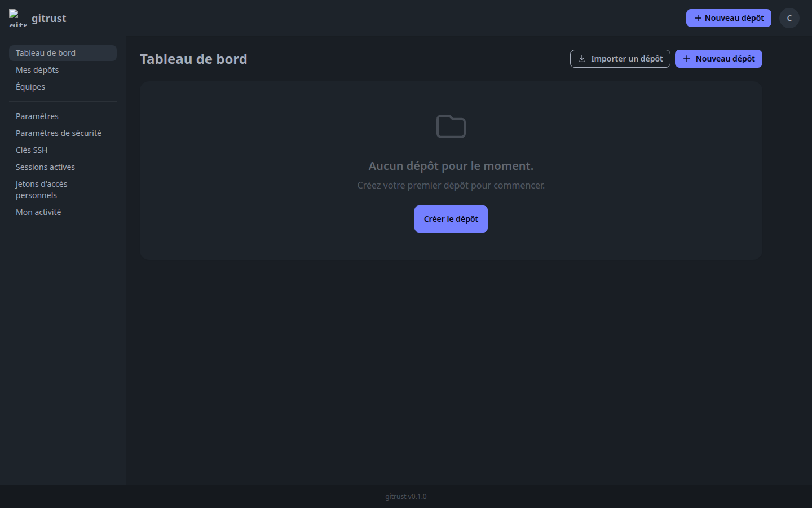The width and height of the screenshot is (812, 508).
Task: Click the "Aucun dépôt pour le moment" message
Action: click(451, 166)
